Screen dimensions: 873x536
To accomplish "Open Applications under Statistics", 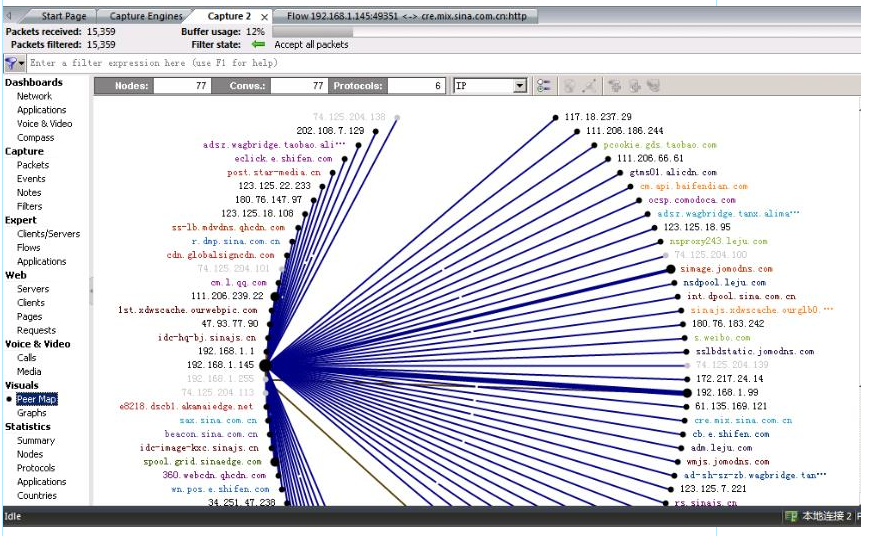I will 41,482.
